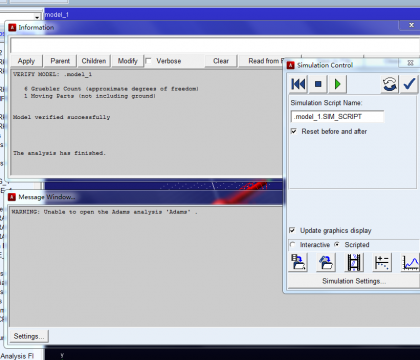Click the Clear button
Image resolution: width=420 pixels, height=360 pixels.
pos(221,61)
